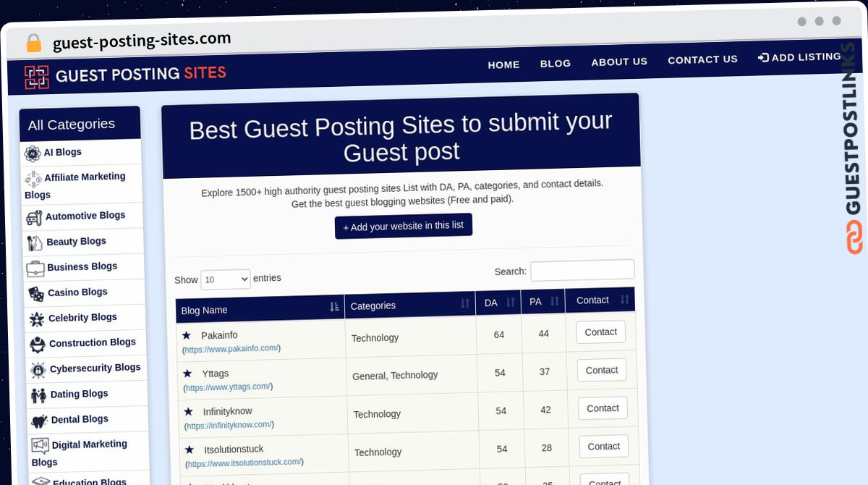Click the Beauty Blogs cosmetics icon
Viewport: 868px width, 485px height.
35,242
